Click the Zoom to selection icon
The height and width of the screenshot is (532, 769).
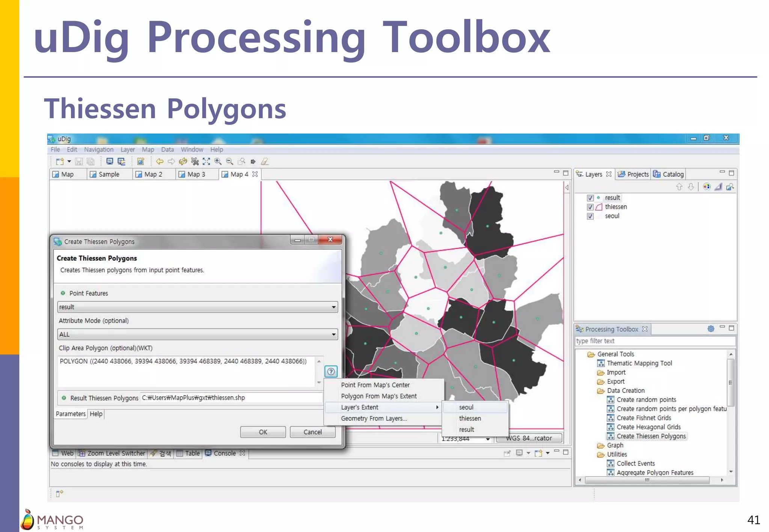pos(241,162)
